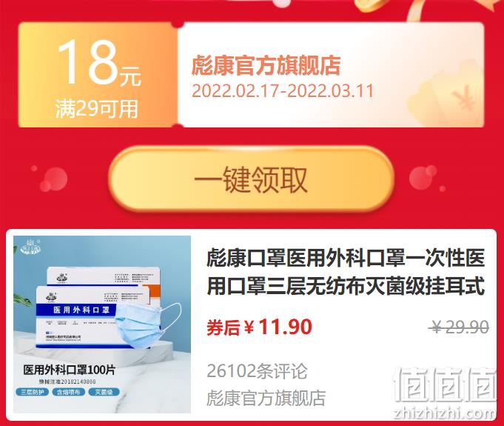This screenshot has height=426, width=504.
Task: Click the 满29可用 coupon condition text
Action: coord(96,109)
